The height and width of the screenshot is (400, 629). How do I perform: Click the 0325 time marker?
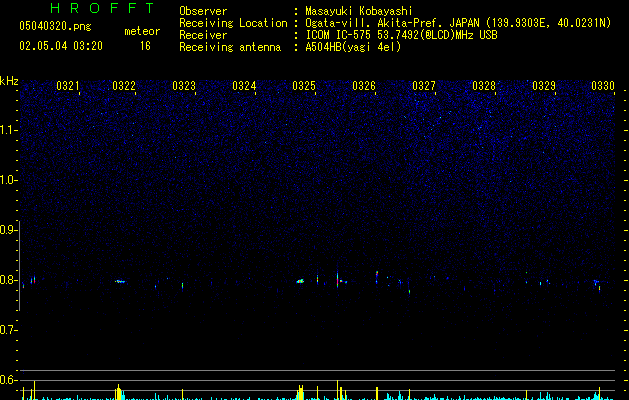304,86
